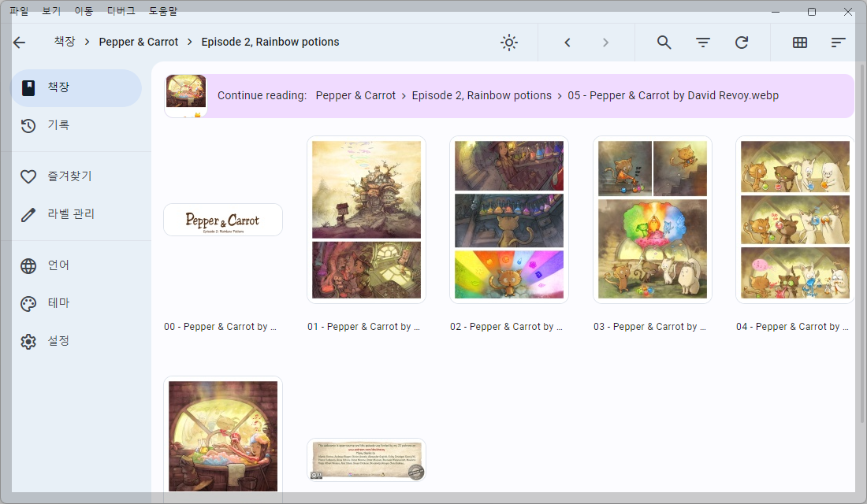Open search with the magnifier icon
Screen dimensions: 867x504
pos(664,43)
